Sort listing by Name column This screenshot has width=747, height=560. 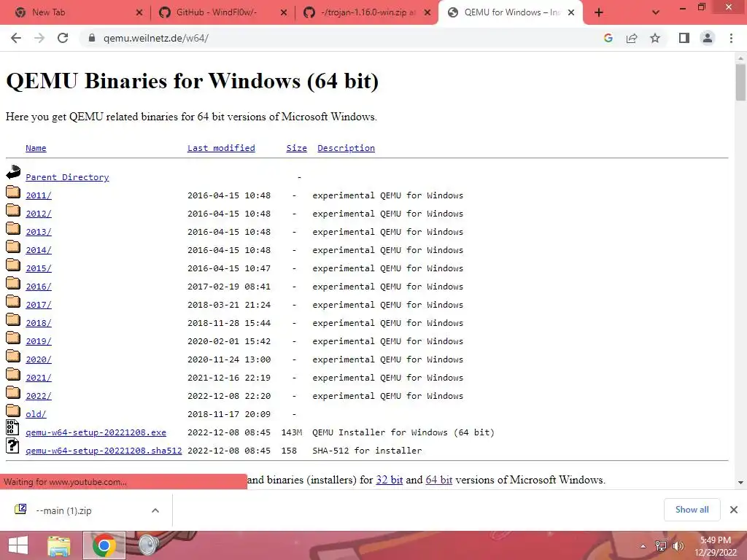tap(36, 148)
